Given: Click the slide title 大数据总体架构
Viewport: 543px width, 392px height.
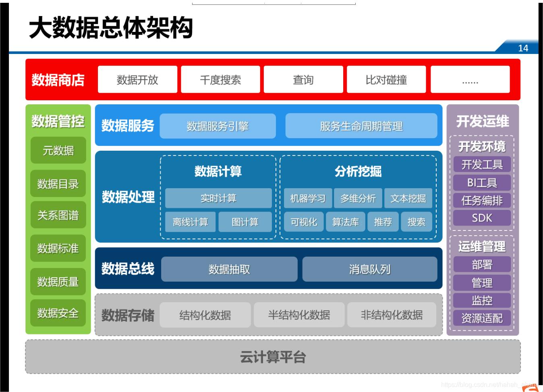Looking at the screenshot, I should pos(111,28).
